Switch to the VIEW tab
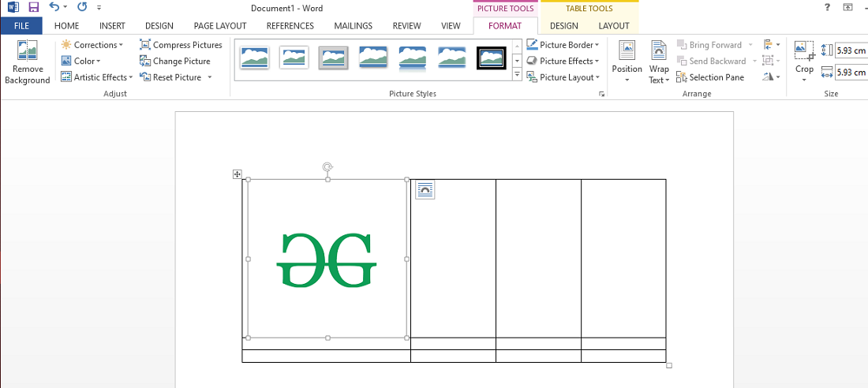Screen dimensions: 868x388 pyautogui.click(x=451, y=25)
